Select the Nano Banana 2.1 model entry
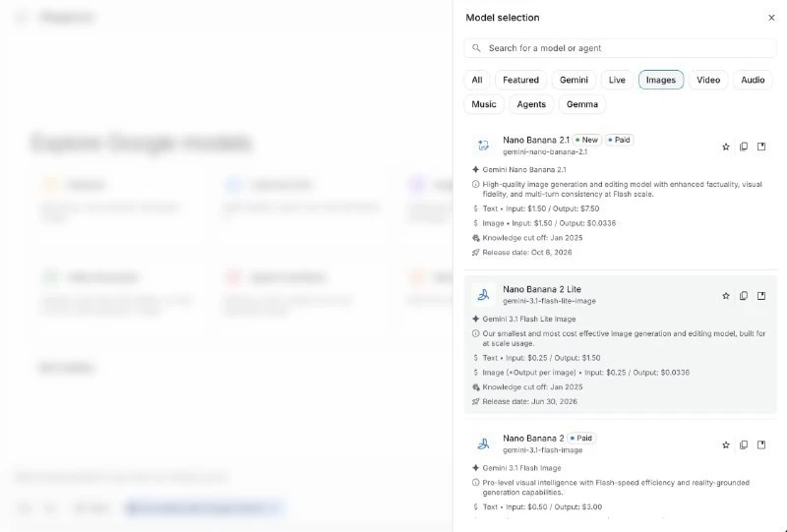This screenshot has width=787, height=532. point(621,196)
